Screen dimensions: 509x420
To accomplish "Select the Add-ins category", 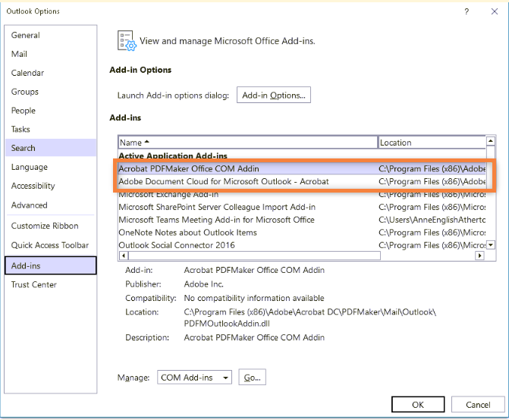I will 51,265.
